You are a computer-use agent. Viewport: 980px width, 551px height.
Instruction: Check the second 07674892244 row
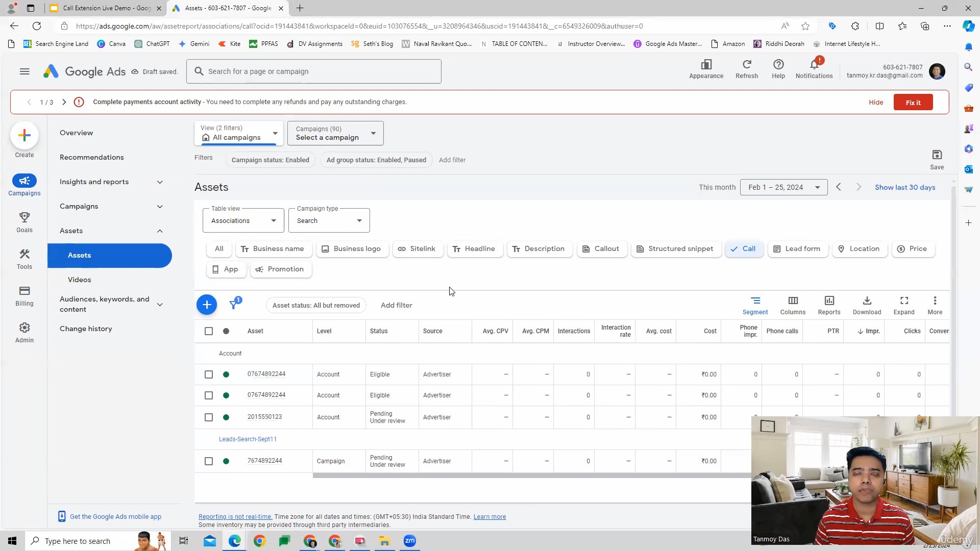pyautogui.click(x=209, y=395)
